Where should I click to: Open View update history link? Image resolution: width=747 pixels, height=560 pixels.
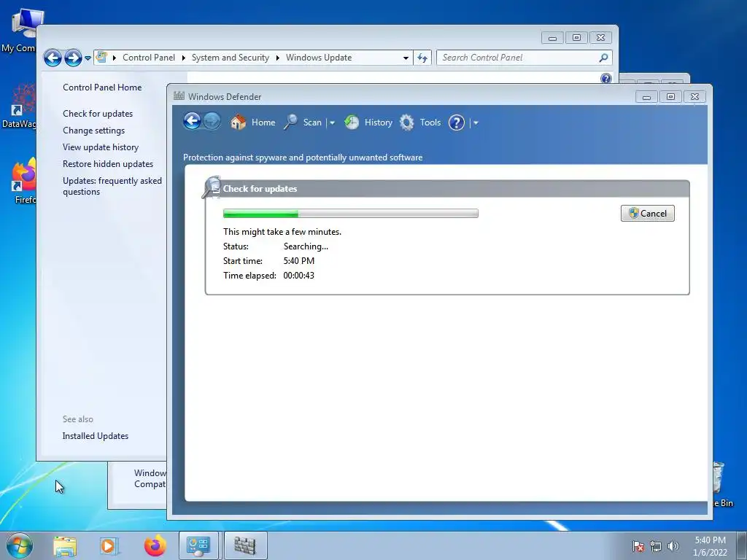point(101,147)
